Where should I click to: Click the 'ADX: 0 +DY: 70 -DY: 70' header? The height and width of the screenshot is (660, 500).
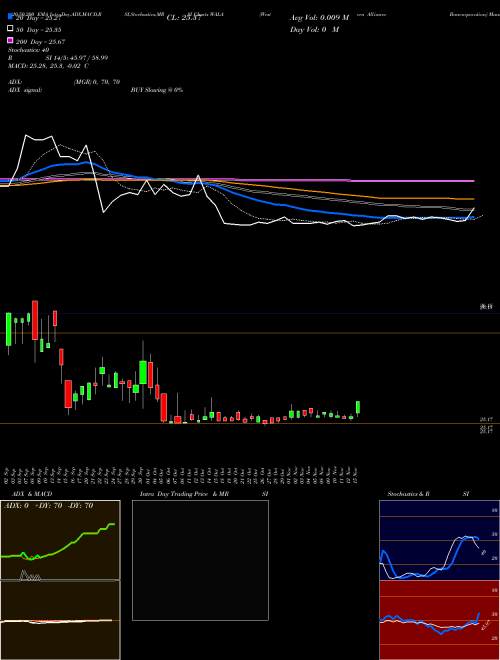point(48,506)
